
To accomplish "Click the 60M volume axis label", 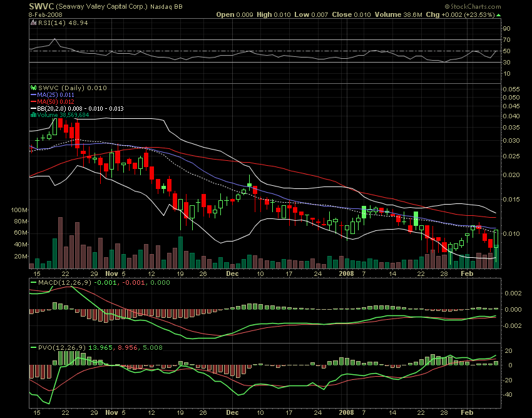I will 21,233.
